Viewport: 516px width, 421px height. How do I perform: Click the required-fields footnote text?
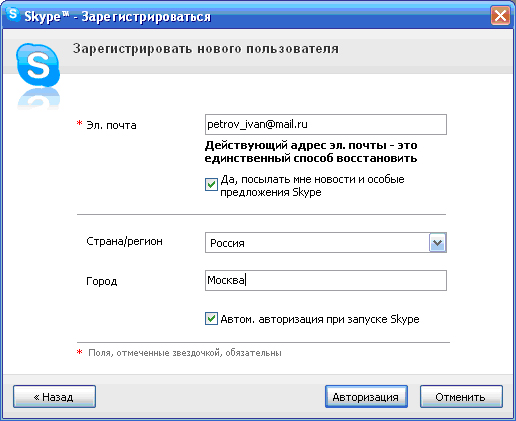[185, 353]
